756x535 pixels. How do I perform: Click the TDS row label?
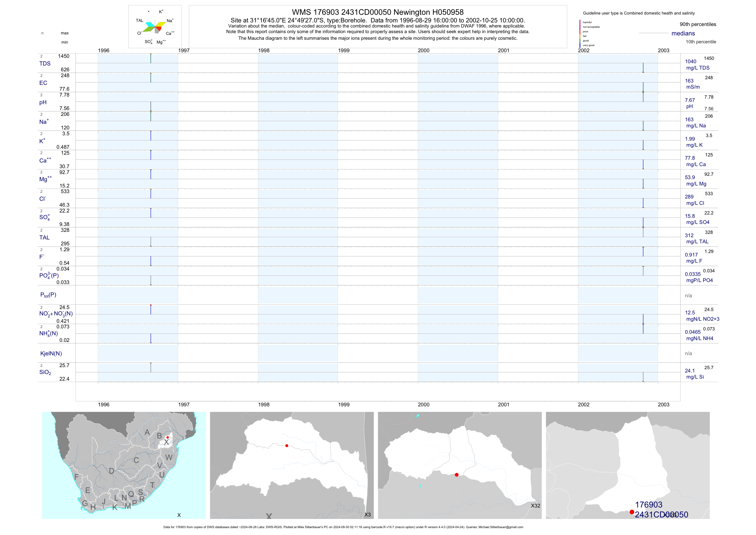point(45,64)
